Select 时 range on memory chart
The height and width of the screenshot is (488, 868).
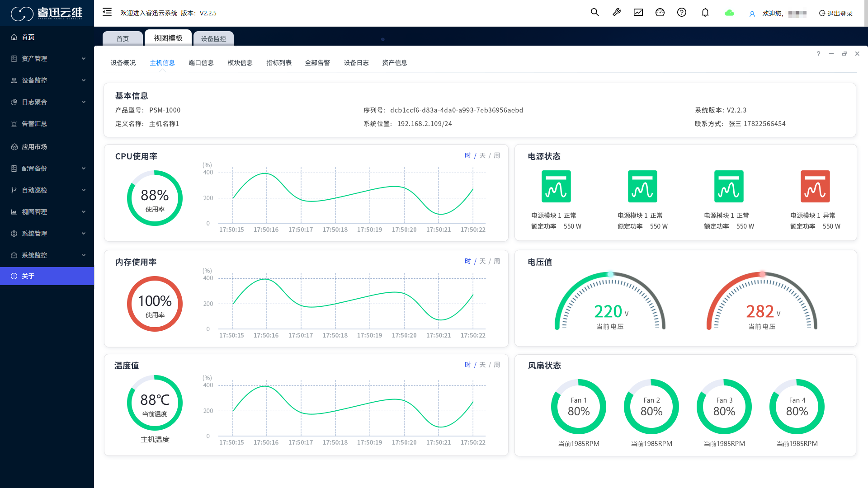468,261
